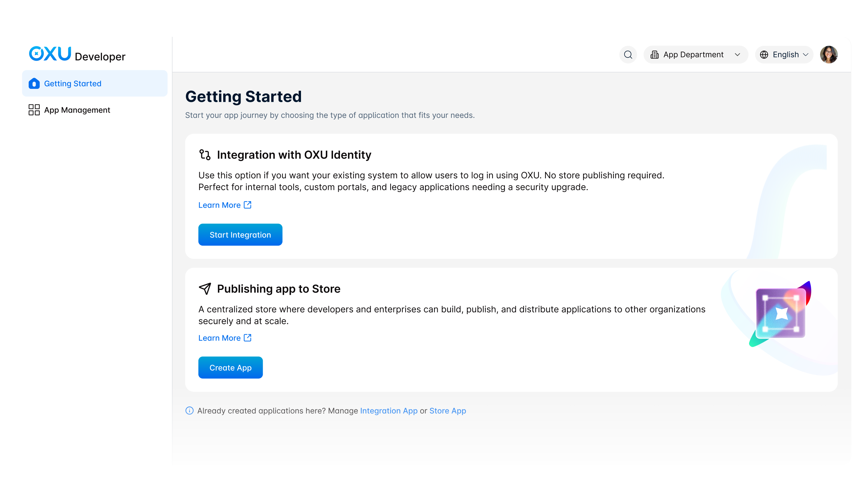868x480 pixels.
Task: Click the building icon beside App Department
Action: coord(654,55)
